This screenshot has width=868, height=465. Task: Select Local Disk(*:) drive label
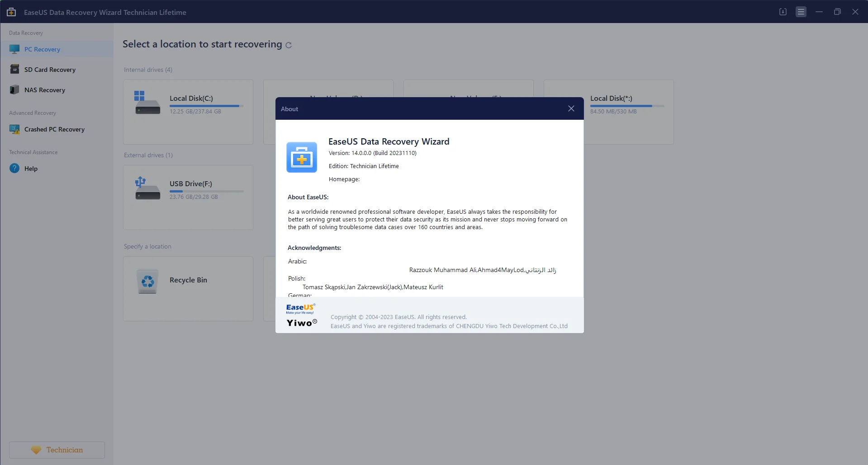coord(611,98)
